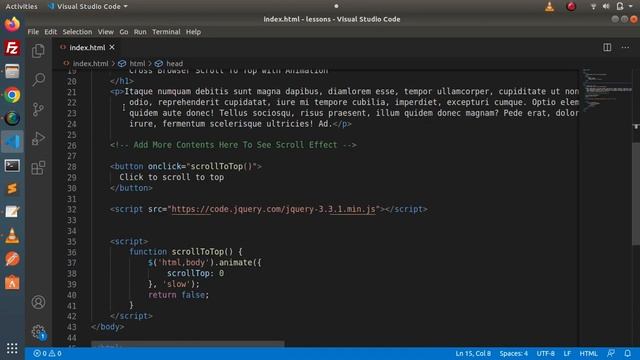
Task: Open the system power menu icon in top bar
Action: click(x=620, y=6)
